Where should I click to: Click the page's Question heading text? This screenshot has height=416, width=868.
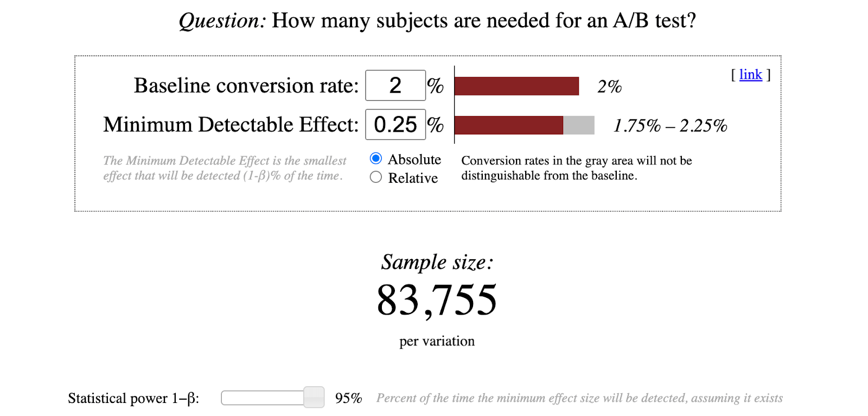[437, 21]
